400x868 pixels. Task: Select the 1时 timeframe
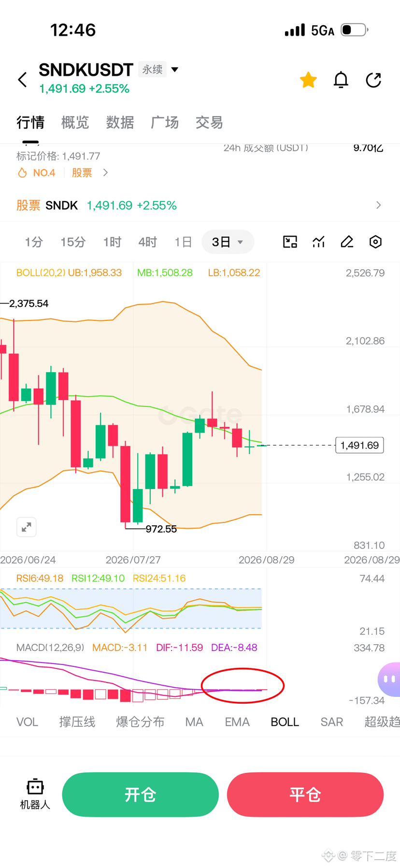112,242
